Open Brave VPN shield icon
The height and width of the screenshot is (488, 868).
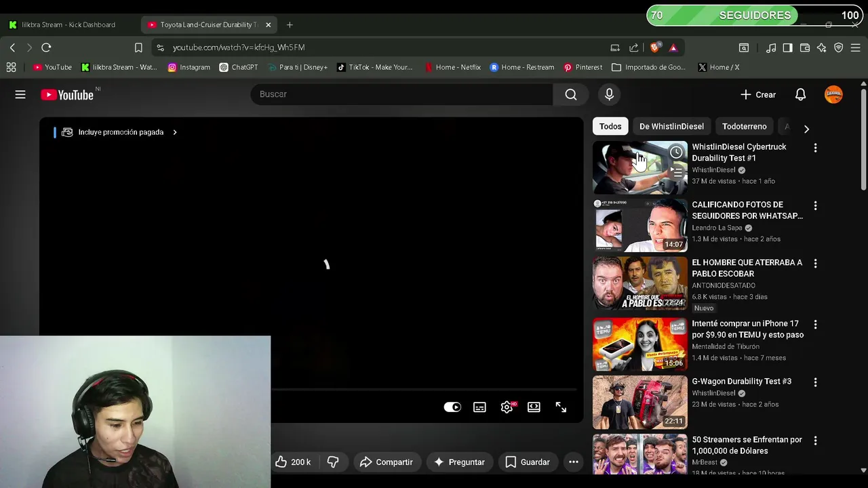(x=839, y=47)
